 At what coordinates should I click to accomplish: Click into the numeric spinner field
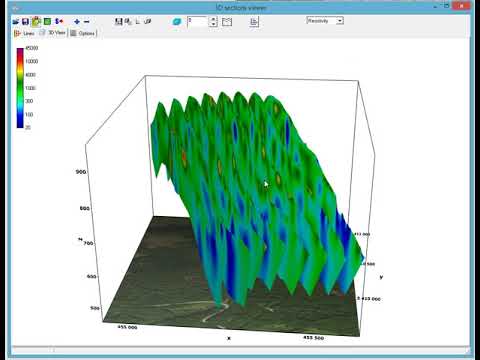click(x=198, y=22)
